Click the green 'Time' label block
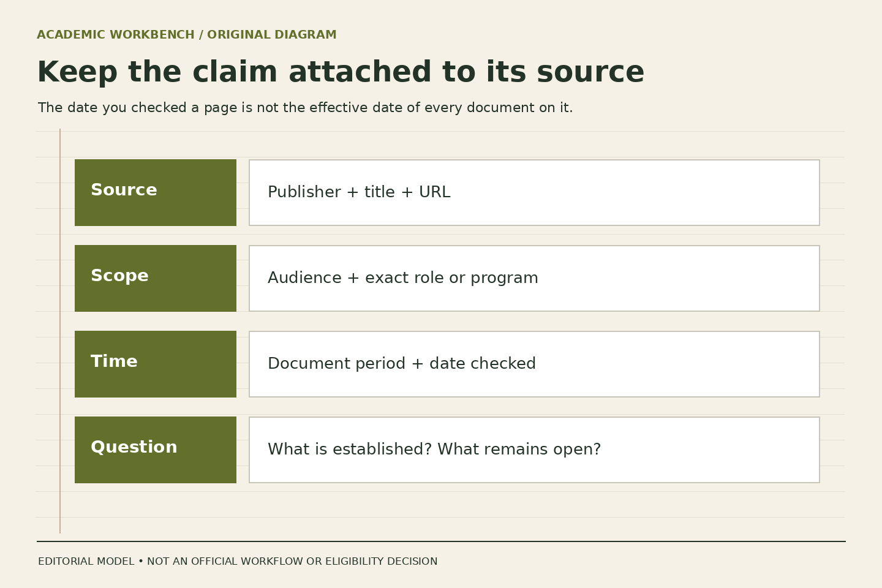The image size is (882, 588). pos(156,364)
